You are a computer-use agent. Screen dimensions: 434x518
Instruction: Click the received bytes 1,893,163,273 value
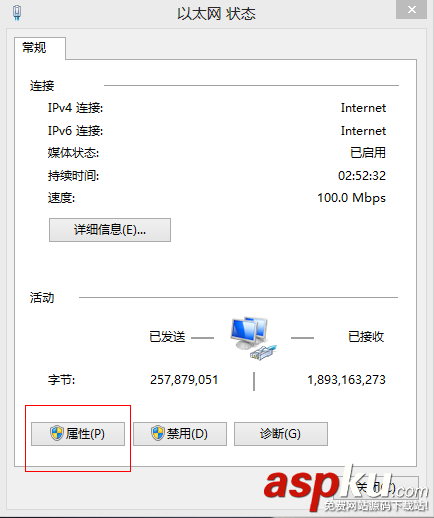346,380
